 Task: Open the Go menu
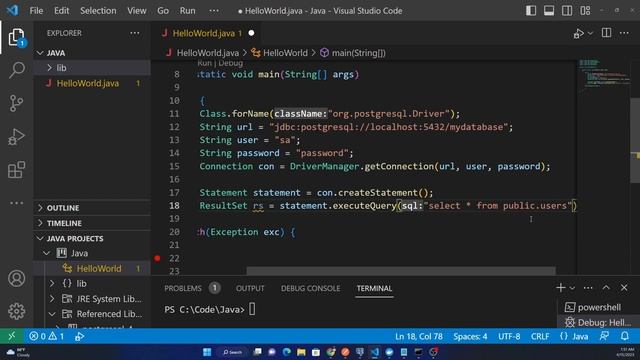163,11
